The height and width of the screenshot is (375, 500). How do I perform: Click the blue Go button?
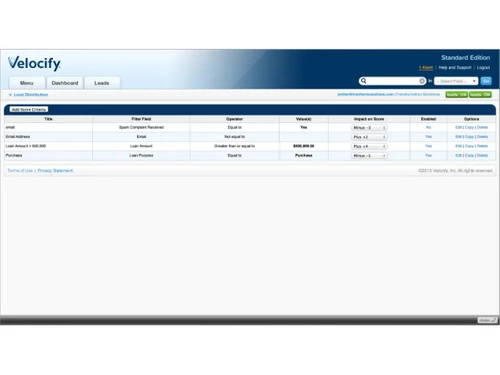pyautogui.click(x=486, y=81)
